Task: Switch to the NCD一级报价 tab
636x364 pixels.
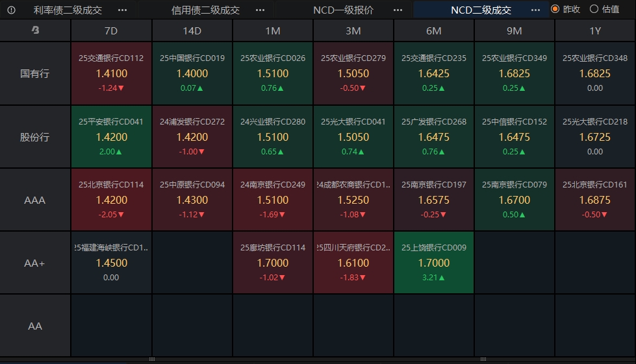Action: (x=343, y=10)
